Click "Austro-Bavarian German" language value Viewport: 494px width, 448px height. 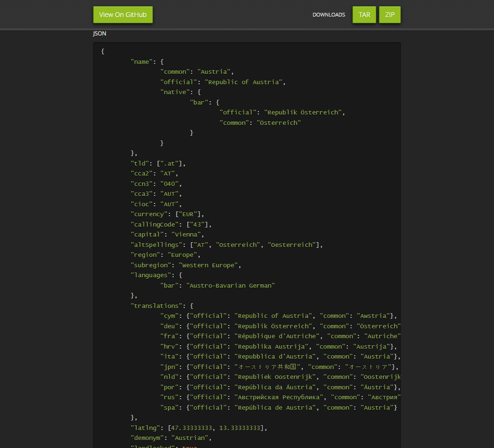[x=230, y=286]
